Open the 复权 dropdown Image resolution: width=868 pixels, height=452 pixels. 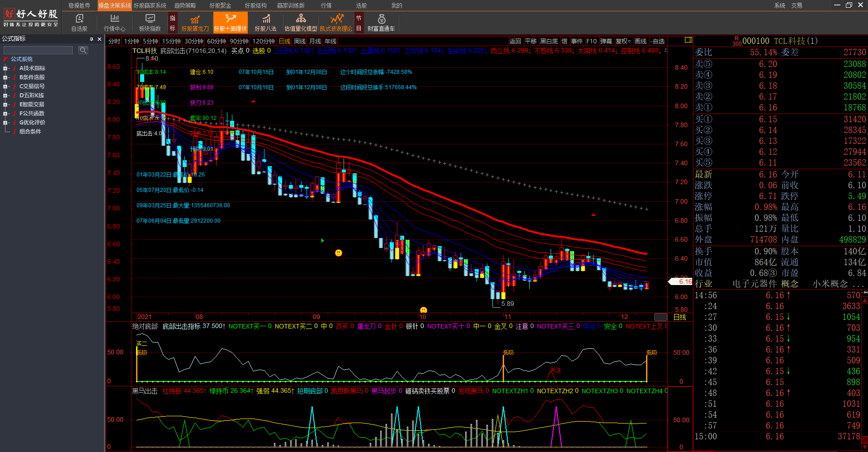coord(623,41)
